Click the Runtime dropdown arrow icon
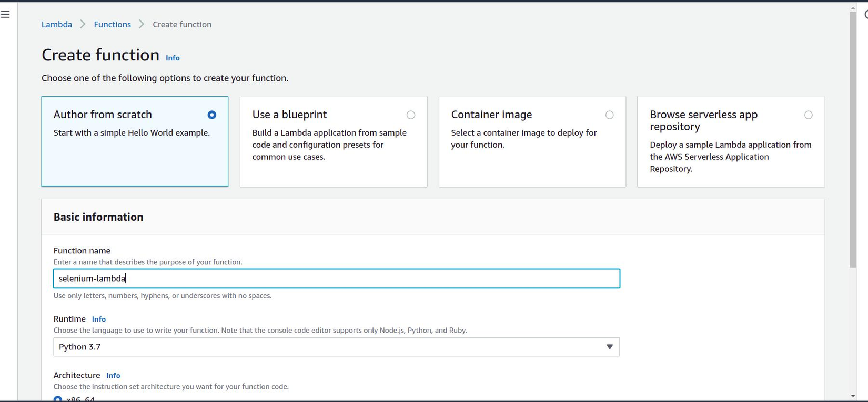The width and height of the screenshot is (868, 402). (x=609, y=347)
